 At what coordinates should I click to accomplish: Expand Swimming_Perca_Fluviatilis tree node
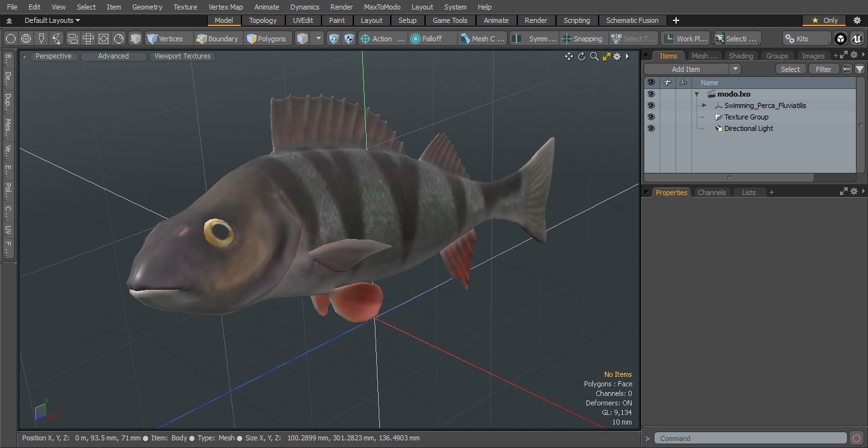pyautogui.click(x=704, y=105)
